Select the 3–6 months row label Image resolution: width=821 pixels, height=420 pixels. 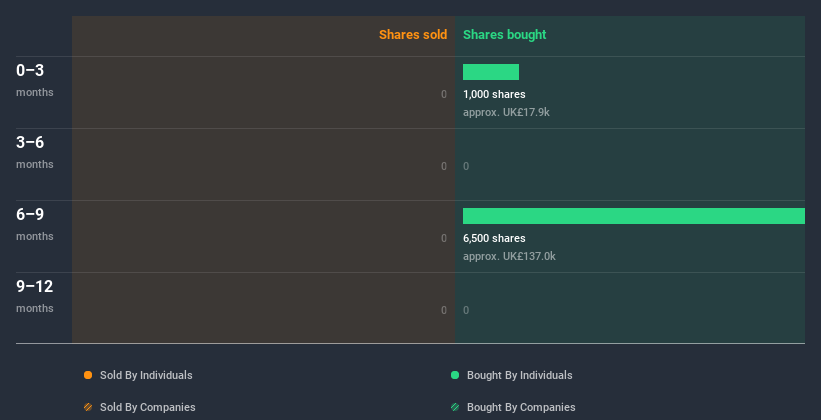pos(35,151)
